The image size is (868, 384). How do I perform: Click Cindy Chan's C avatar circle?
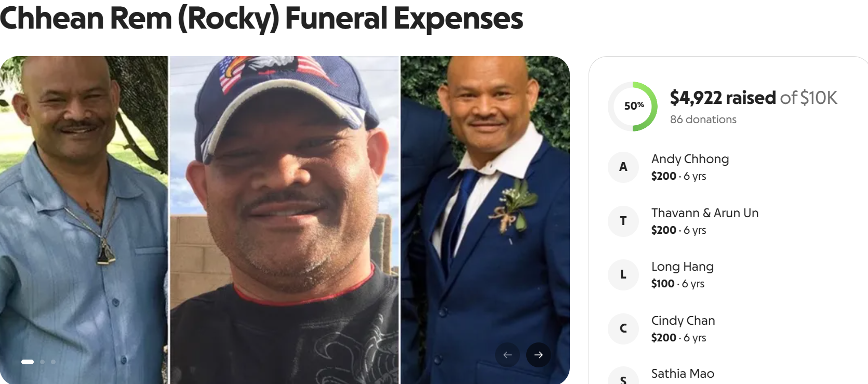tap(623, 329)
